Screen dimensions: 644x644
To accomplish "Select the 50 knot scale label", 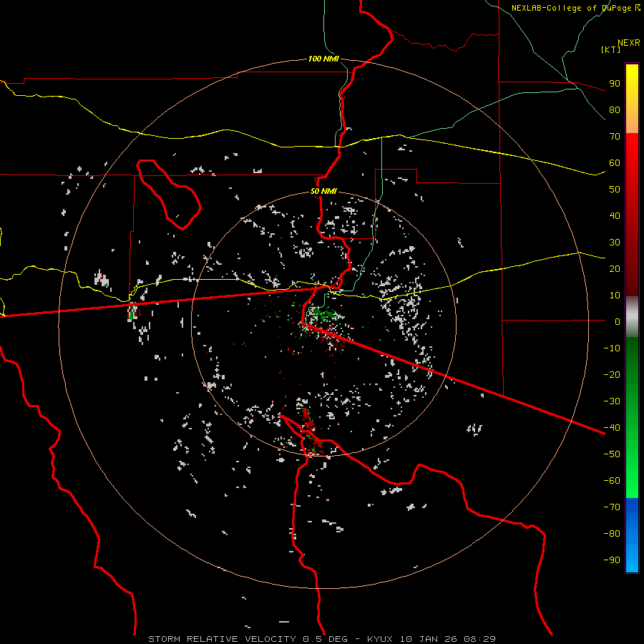I will [x=615, y=190].
